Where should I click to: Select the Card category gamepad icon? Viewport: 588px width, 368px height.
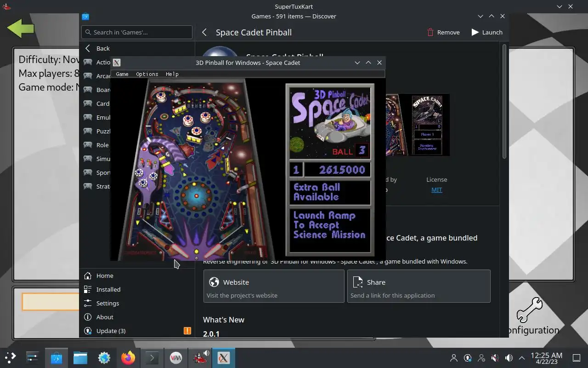88,103
